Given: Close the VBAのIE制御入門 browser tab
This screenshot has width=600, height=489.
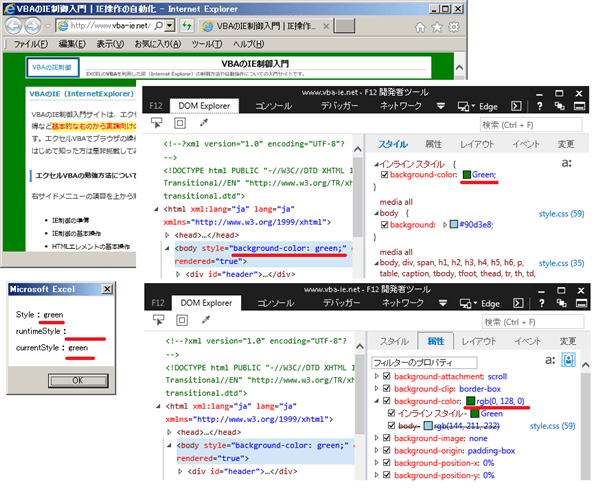Looking at the screenshot, I should click(x=326, y=26).
